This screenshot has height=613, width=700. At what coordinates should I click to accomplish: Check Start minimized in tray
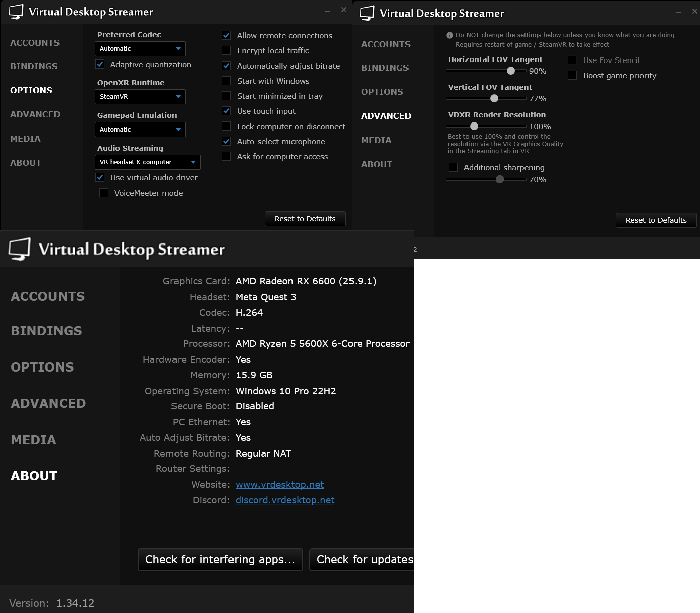tap(226, 96)
